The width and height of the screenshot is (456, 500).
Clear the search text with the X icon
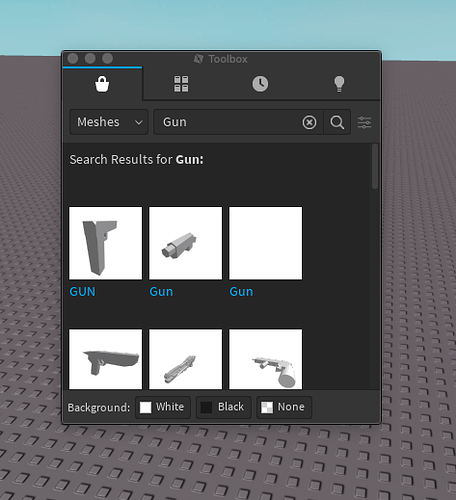309,122
